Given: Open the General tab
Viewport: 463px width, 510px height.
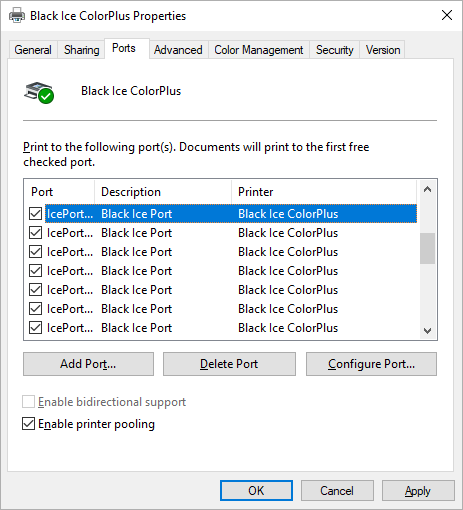Looking at the screenshot, I should click(x=33, y=50).
